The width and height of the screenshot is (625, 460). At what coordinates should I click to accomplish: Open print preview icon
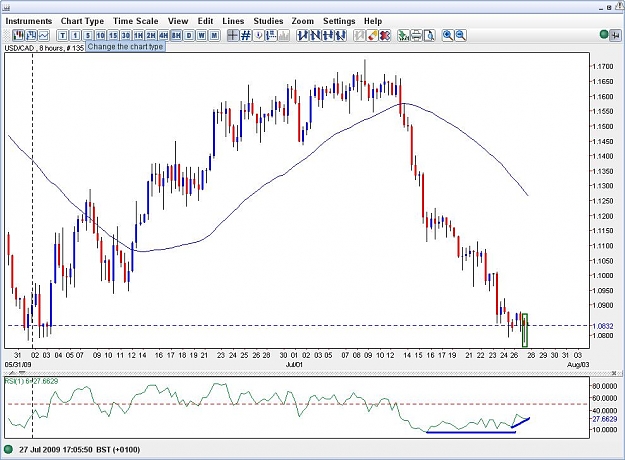[x=429, y=36]
